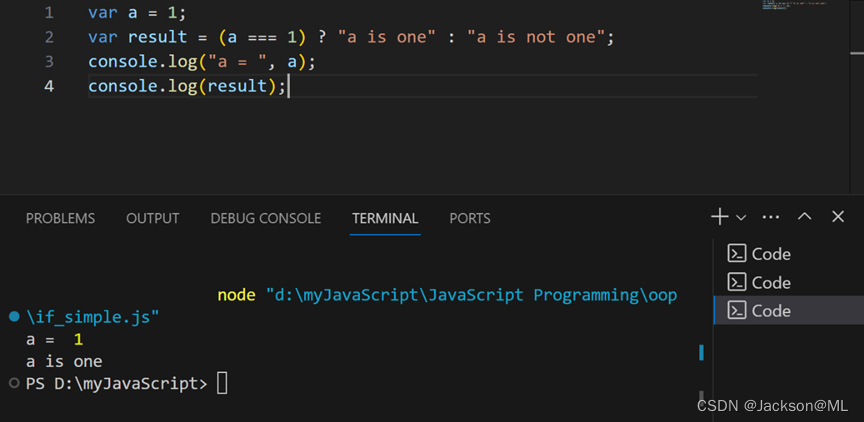
Task: Select the middle Code terminal in the list
Action: coord(770,282)
